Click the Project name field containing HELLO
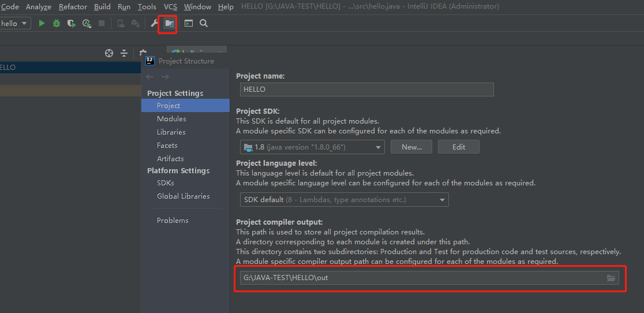The image size is (644, 313). pos(367,89)
